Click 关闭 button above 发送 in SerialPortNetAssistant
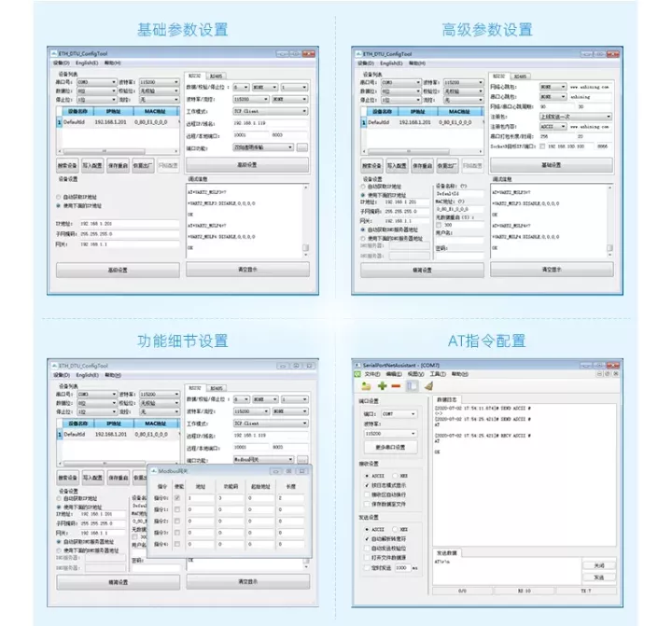This screenshot has height=626, width=672. click(598, 565)
